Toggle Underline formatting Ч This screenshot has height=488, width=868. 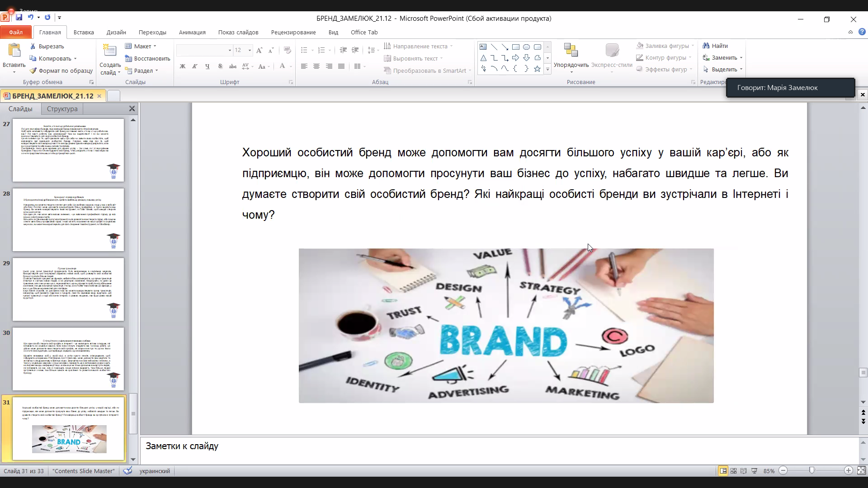coord(208,66)
